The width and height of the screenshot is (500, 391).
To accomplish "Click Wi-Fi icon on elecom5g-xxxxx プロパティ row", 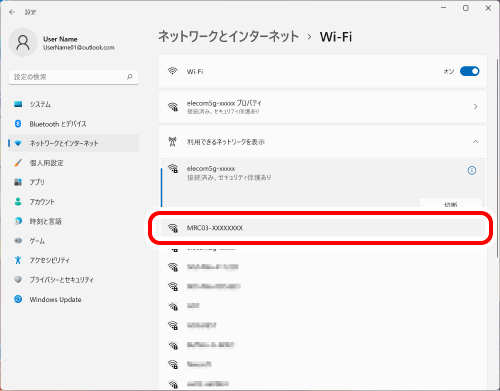I will [x=173, y=107].
